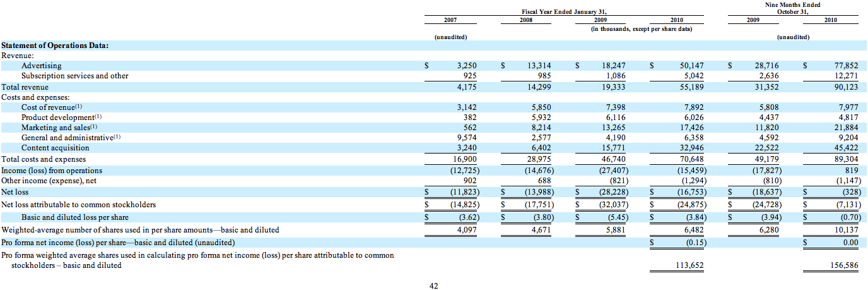Select cost of revenue value 3,142
The height and width of the screenshot is (290, 868).
(x=467, y=108)
